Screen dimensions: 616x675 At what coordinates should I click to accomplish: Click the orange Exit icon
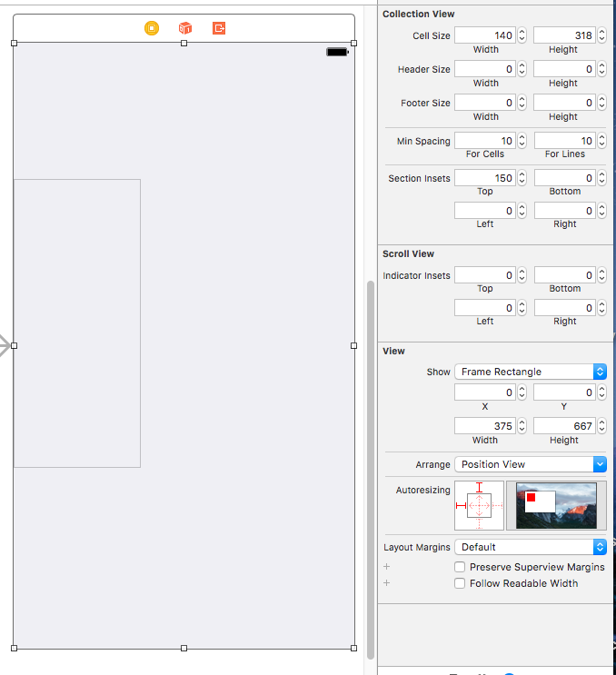click(x=219, y=28)
